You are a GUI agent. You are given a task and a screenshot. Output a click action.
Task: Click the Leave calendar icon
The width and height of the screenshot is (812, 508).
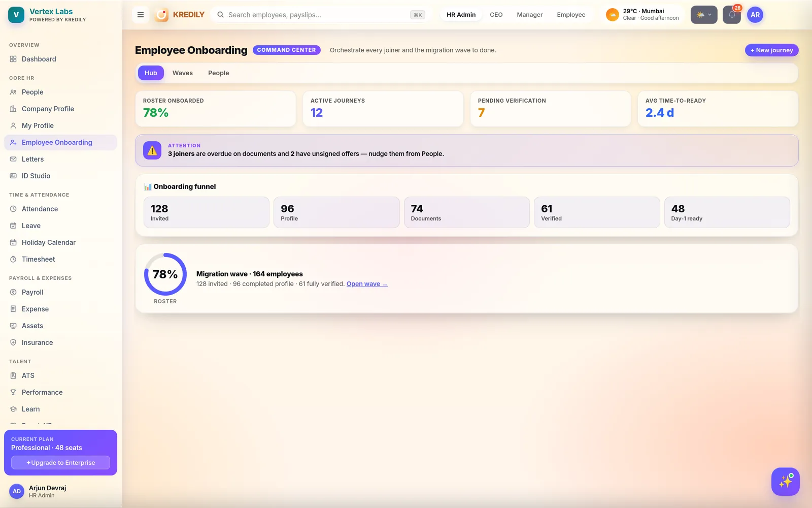[13, 226]
